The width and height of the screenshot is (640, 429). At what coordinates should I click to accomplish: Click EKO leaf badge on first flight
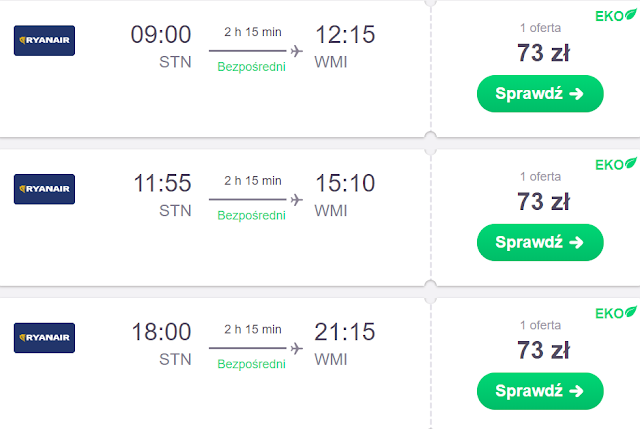tap(616, 17)
